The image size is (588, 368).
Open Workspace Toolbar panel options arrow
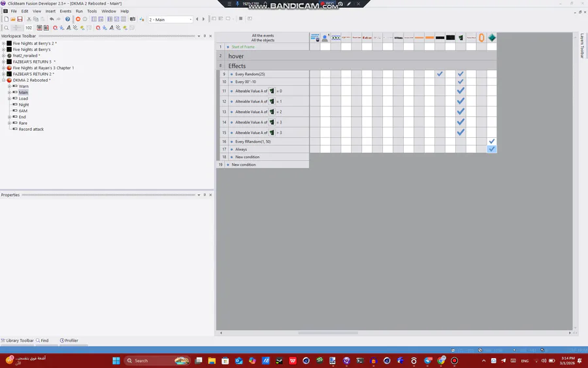point(199,36)
